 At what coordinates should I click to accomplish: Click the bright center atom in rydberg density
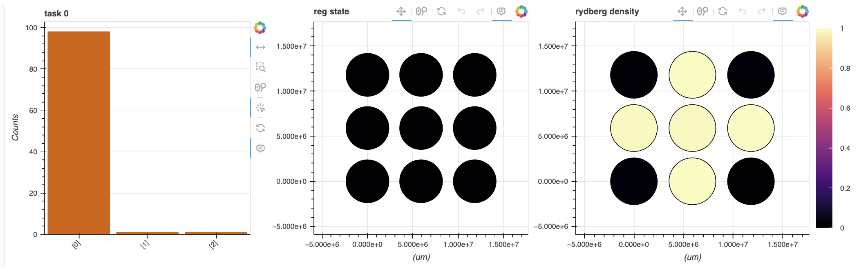coord(692,128)
